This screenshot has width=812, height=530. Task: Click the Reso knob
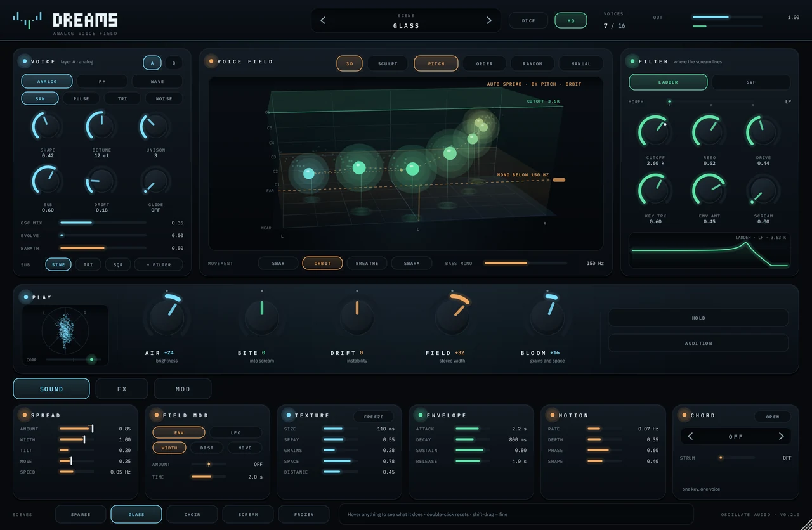tap(709, 131)
